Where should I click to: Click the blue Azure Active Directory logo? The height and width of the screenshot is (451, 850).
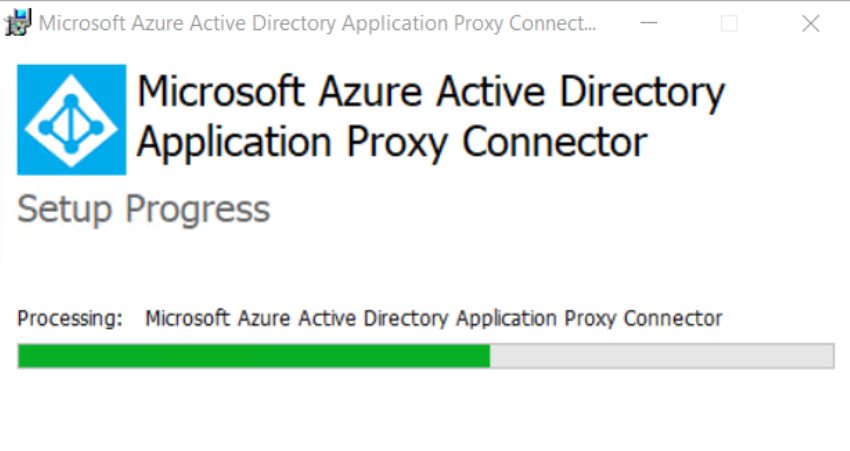tap(72, 120)
